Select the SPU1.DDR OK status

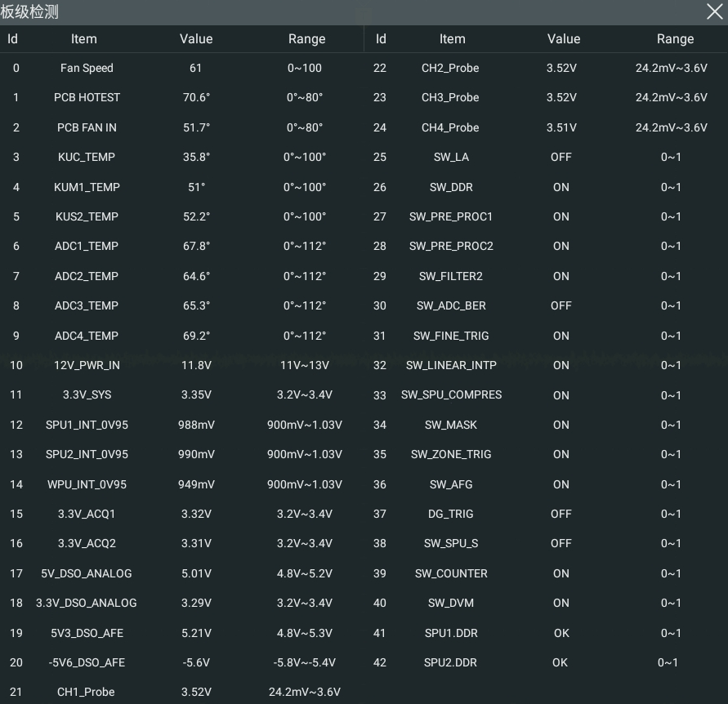(x=561, y=633)
